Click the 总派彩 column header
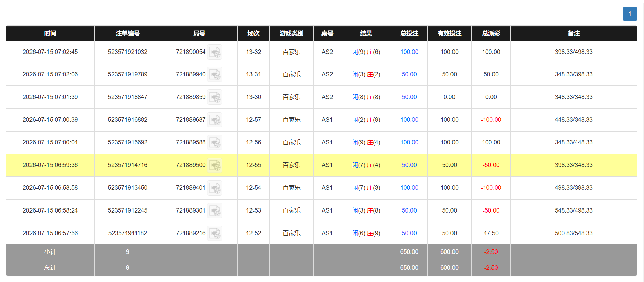644x282 pixels. tap(491, 33)
